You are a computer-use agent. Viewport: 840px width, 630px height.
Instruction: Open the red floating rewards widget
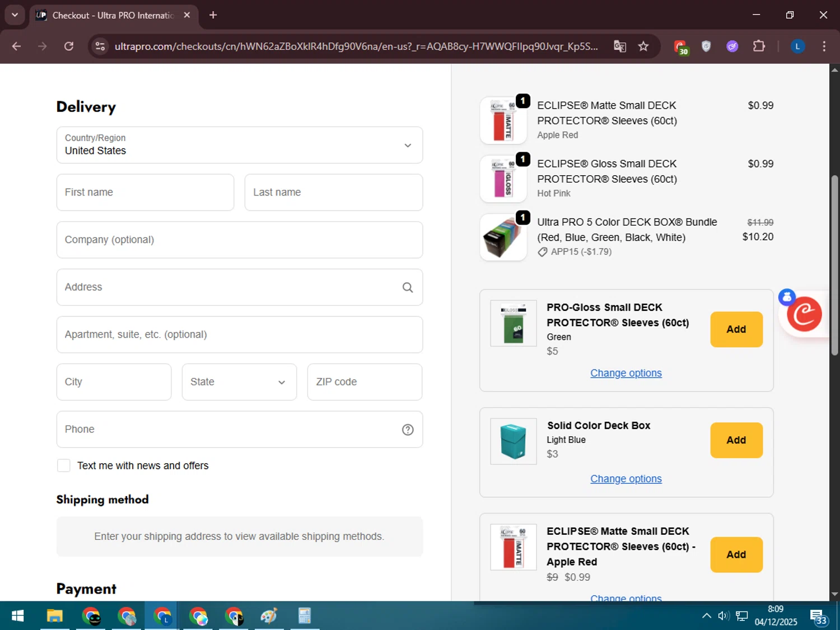804,314
